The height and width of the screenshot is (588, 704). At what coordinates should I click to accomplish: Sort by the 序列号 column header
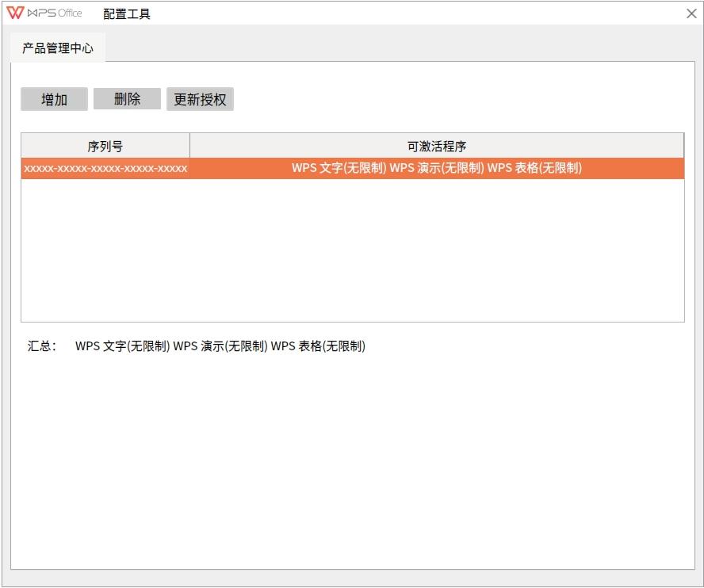coord(105,146)
